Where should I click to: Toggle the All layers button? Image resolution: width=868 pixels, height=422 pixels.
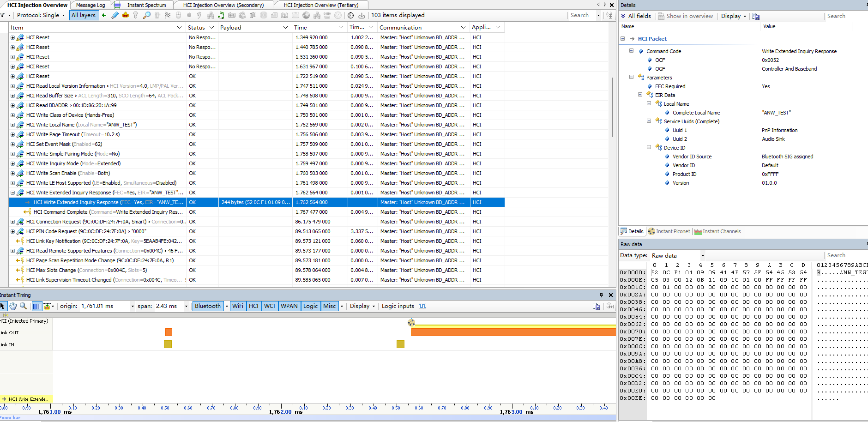[x=84, y=15]
